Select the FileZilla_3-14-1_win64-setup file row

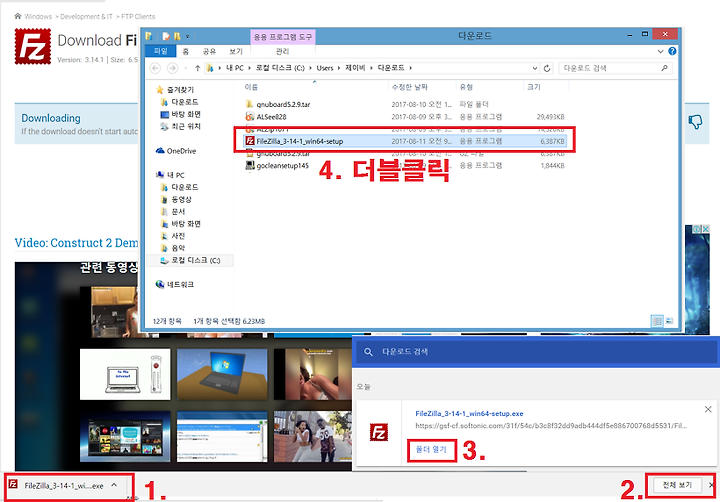coord(405,141)
